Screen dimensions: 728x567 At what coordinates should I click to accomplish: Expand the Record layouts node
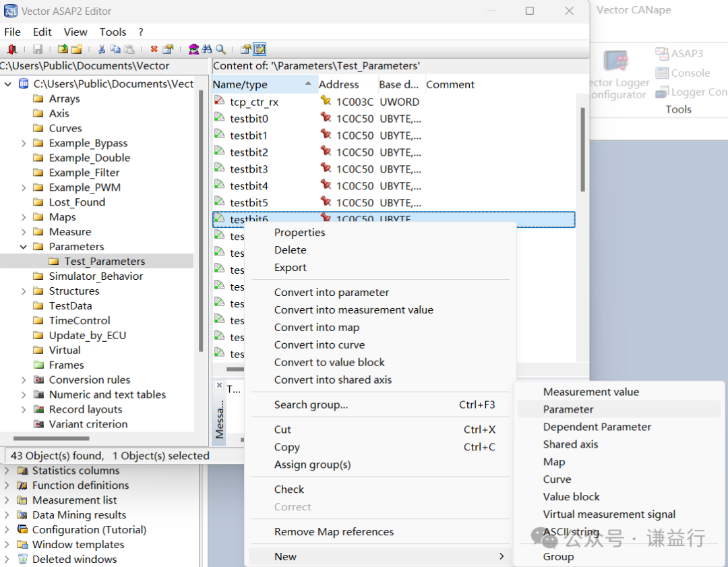23,410
